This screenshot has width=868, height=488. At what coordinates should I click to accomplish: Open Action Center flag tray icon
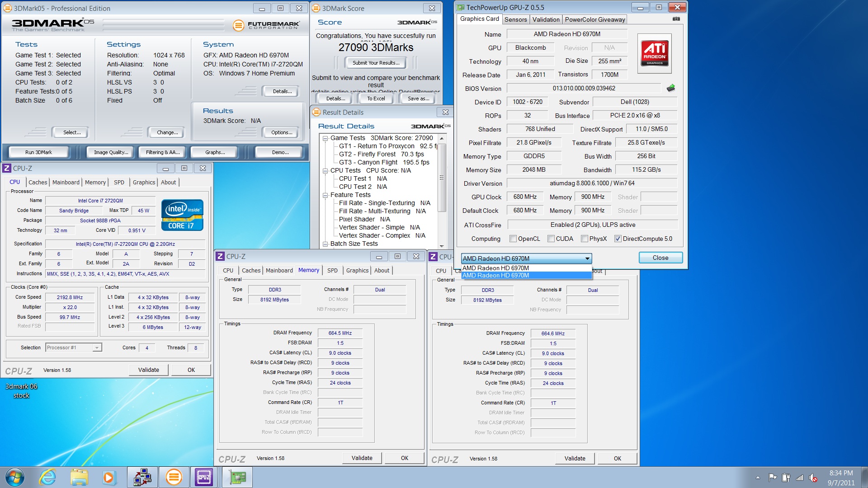(x=773, y=477)
